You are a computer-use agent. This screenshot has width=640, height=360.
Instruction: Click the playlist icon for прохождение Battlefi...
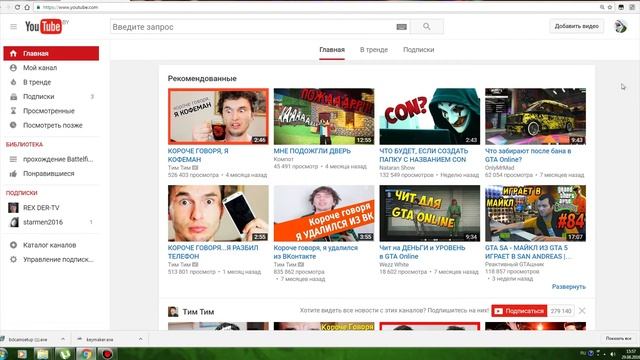(13, 159)
